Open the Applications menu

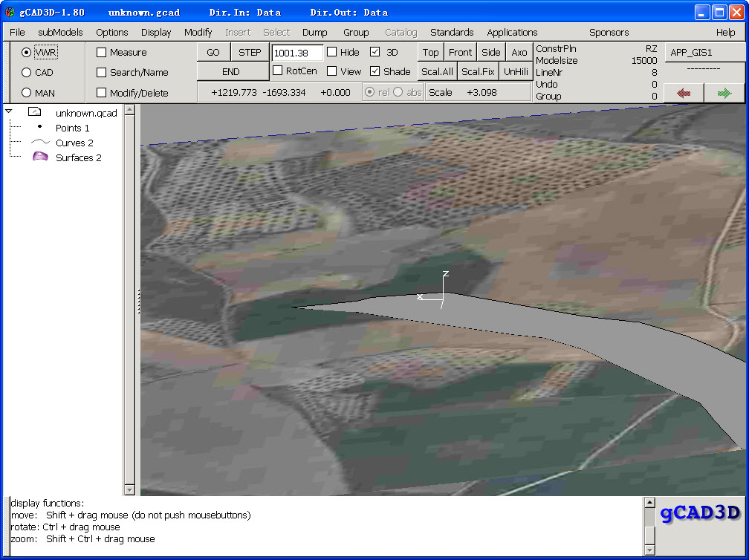pyautogui.click(x=512, y=33)
